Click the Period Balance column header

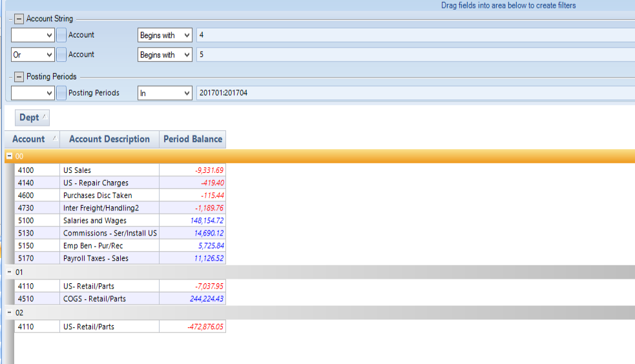tap(193, 139)
